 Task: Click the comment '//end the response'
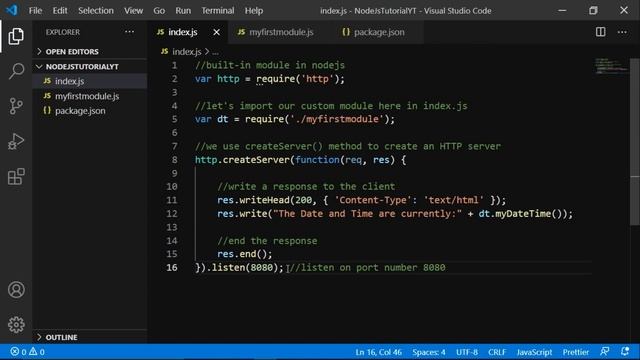click(x=267, y=240)
